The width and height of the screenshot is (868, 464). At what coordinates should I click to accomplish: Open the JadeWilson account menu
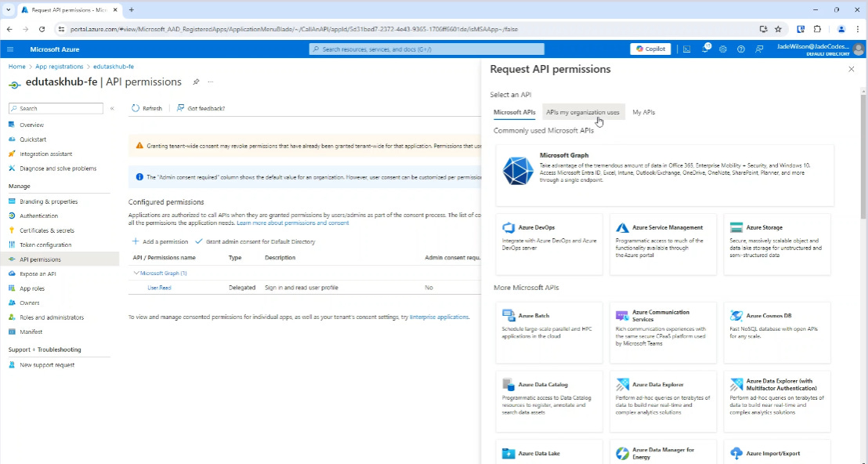click(820, 49)
